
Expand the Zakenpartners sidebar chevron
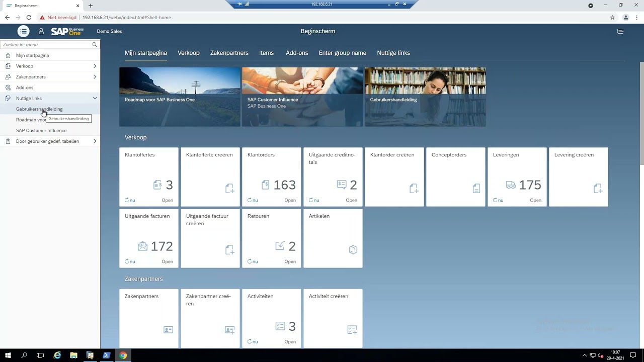95,77
